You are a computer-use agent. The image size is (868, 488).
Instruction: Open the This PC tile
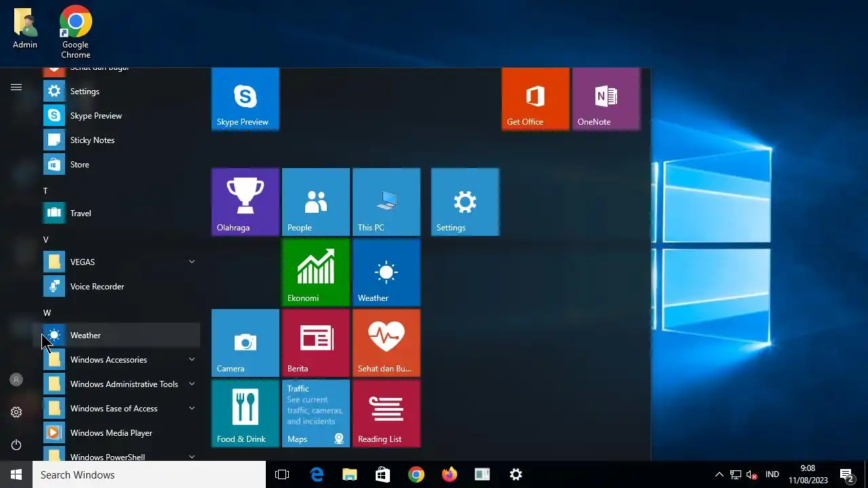[x=387, y=202]
